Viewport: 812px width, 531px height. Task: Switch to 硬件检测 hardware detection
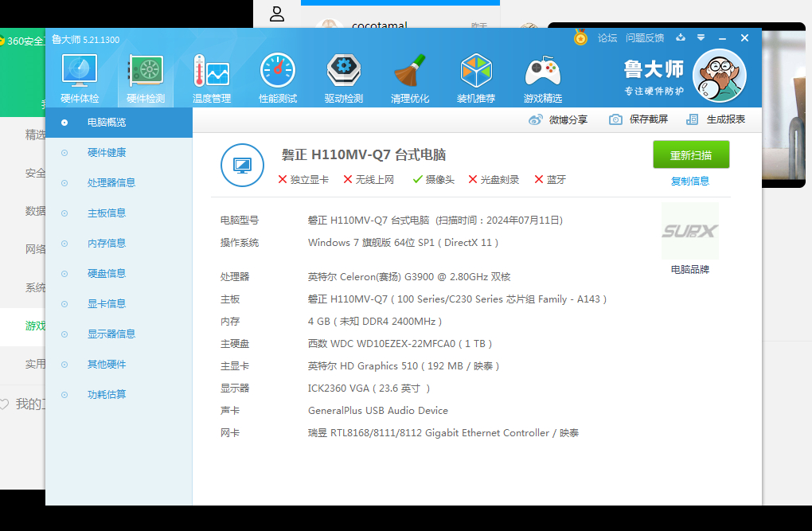click(146, 78)
